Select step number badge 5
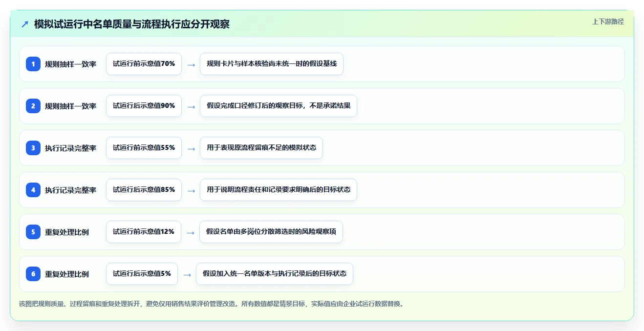The width and height of the screenshot is (644, 331). (x=33, y=232)
